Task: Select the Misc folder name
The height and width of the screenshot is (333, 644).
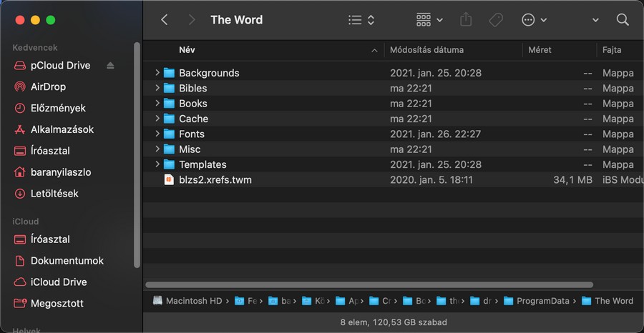Action: pos(190,149)
